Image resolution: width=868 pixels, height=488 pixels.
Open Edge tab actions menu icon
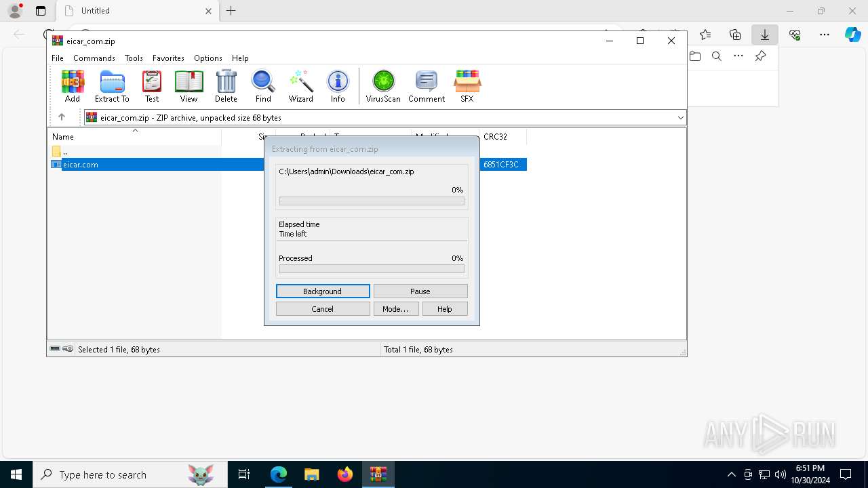[41, 11]
